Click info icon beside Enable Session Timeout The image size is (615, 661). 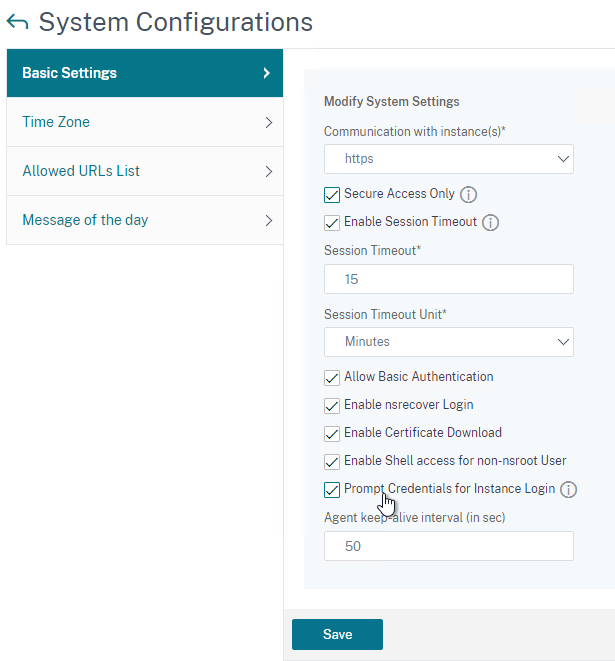(490, 222)
